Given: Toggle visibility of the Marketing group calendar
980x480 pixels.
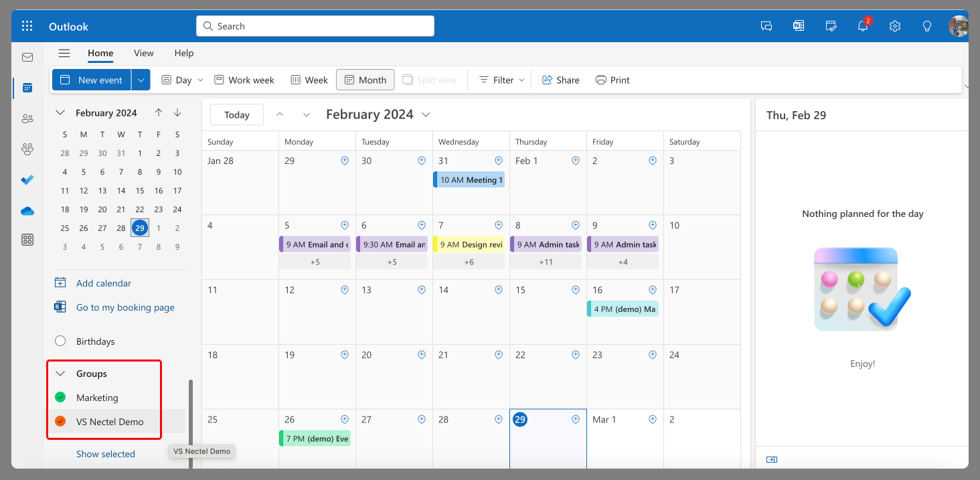Looking at the screenshot, I should [x=60, y=397].
